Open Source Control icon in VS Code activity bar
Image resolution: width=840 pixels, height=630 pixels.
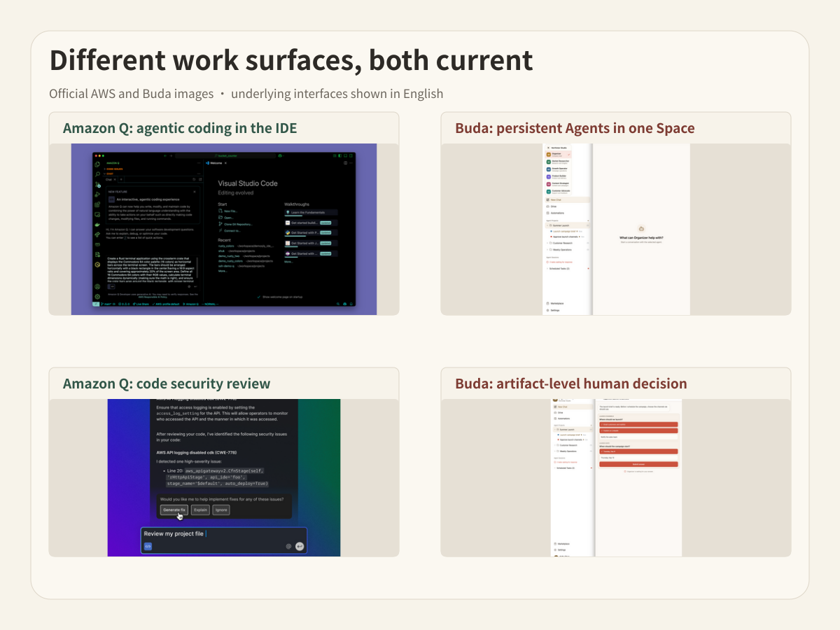tap(97, 184)
